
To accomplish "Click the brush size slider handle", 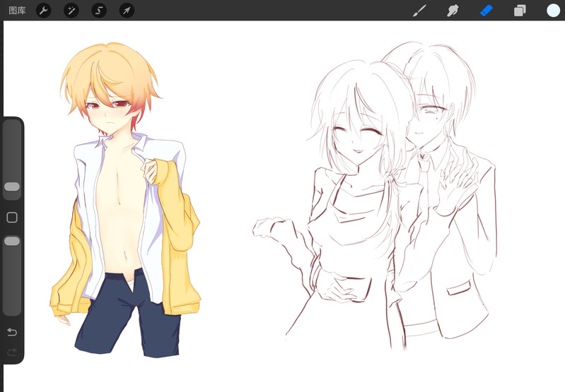I will [x=12, y=186].
